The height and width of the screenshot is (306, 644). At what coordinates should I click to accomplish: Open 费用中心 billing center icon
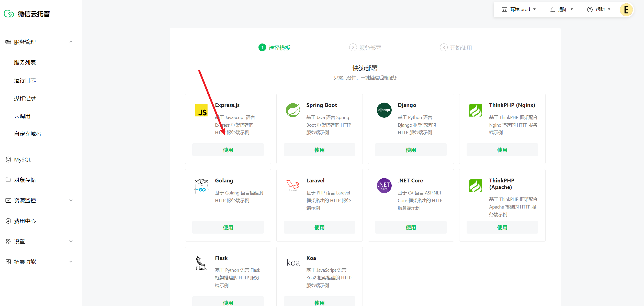click(x=8, y=221)
